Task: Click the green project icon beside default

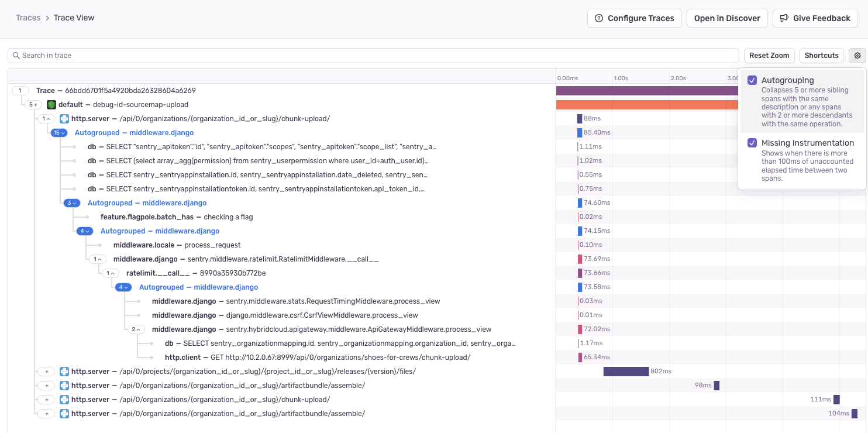Action: pos(51,105)
